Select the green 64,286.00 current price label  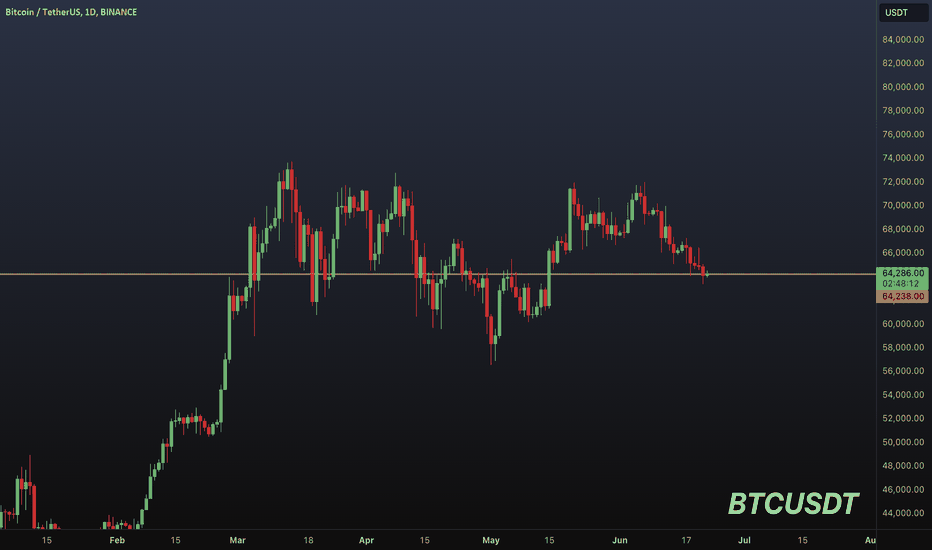pyautogui.click(x=902, y=273)
